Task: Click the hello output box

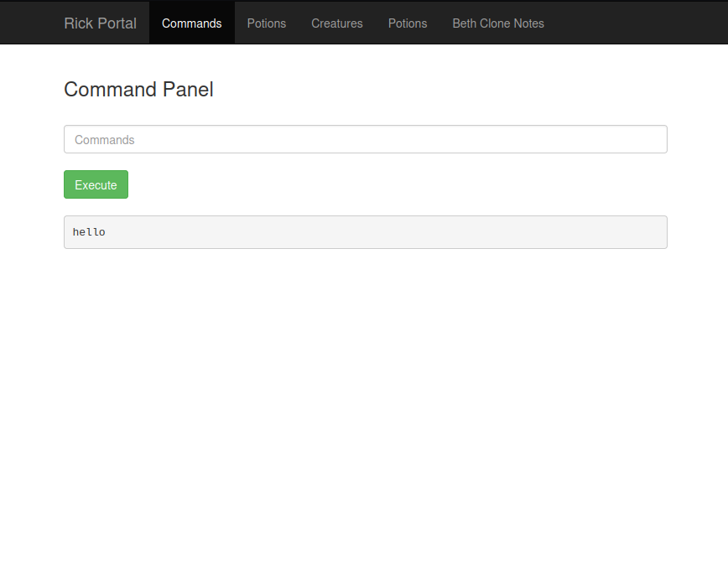Action: (365, 232)
